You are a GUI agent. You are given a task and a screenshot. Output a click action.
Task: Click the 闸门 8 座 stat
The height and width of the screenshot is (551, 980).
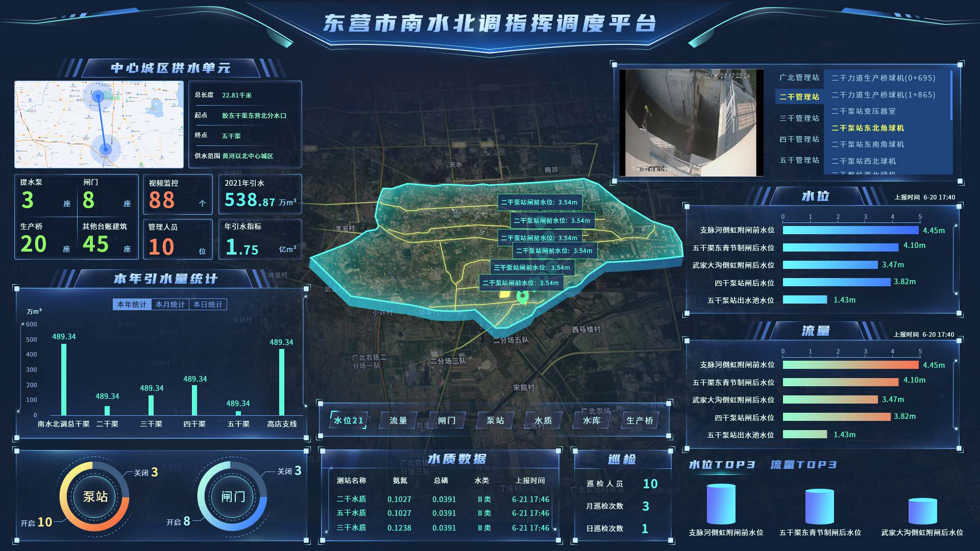[x=107, y=195]
